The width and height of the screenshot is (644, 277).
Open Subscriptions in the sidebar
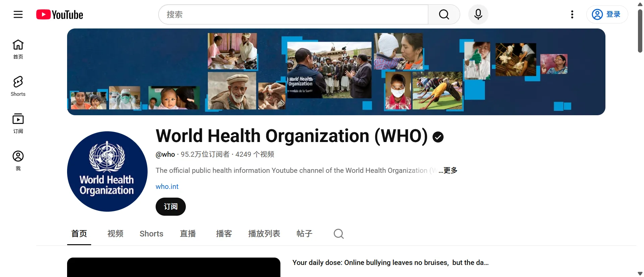(18, 123)
